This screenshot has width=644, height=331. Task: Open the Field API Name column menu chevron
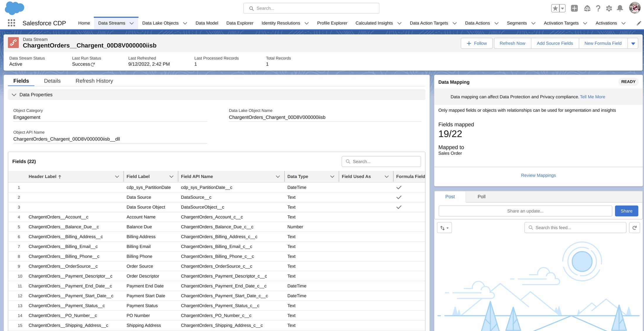pos(278,176)
